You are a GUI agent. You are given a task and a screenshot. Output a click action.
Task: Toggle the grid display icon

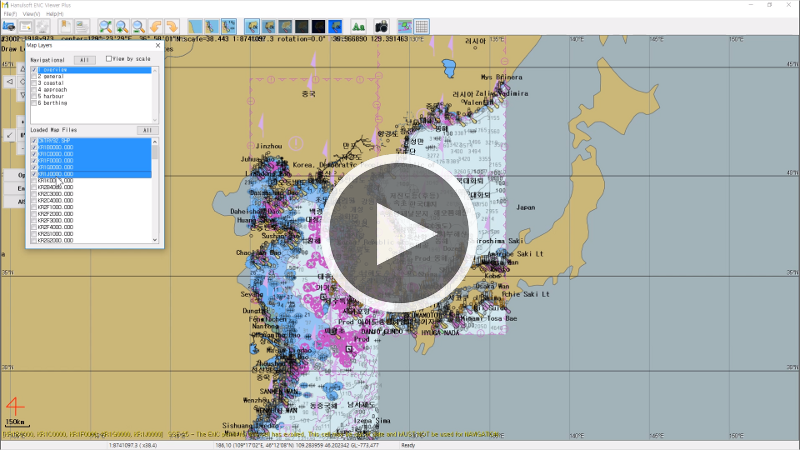point(421,25)
